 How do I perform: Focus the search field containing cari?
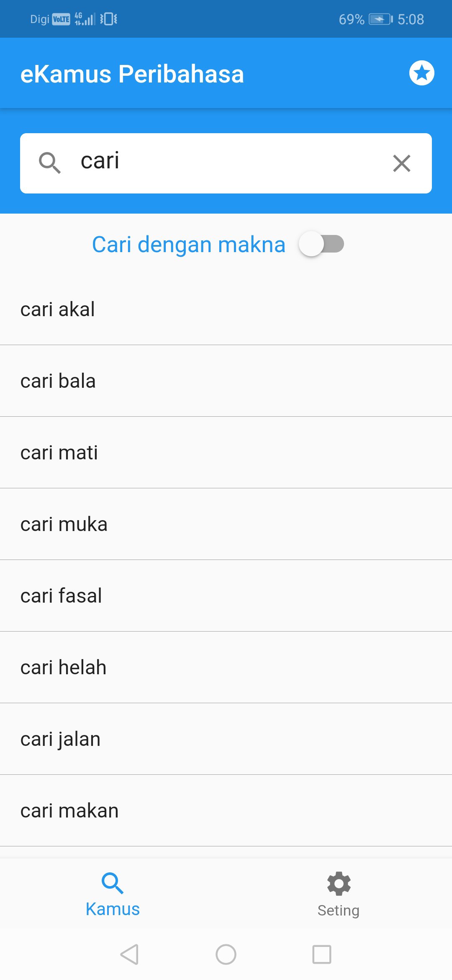[226, 163]
